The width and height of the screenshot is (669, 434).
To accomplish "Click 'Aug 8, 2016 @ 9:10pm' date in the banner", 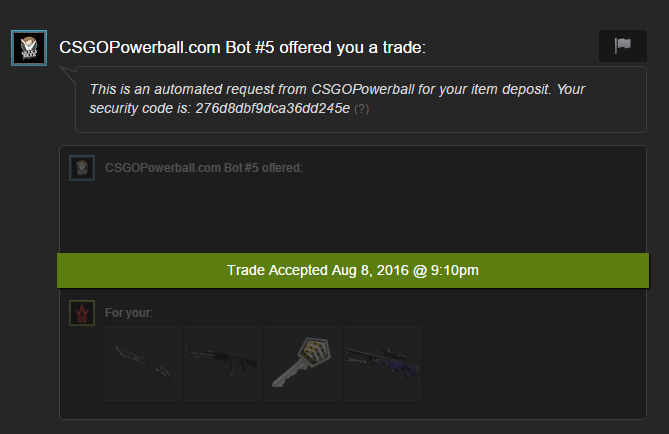I will pos(405,271).
